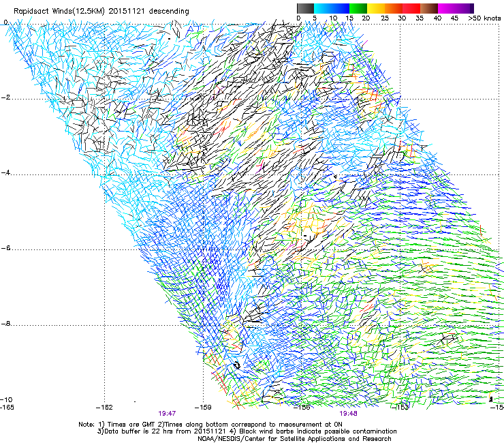The height and width of the screenshot is (443, 504).
Task: Click the -2 latitude axis label
Action: pyautogui.click(x=5, y=97)
